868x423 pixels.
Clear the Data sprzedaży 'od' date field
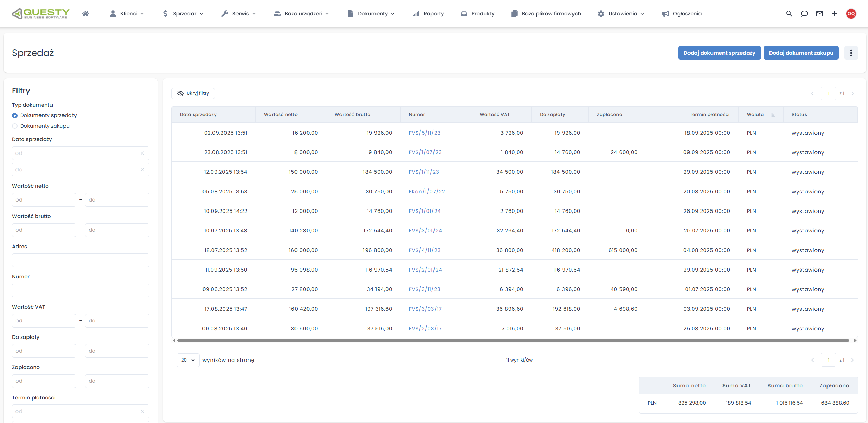(142, 153)
